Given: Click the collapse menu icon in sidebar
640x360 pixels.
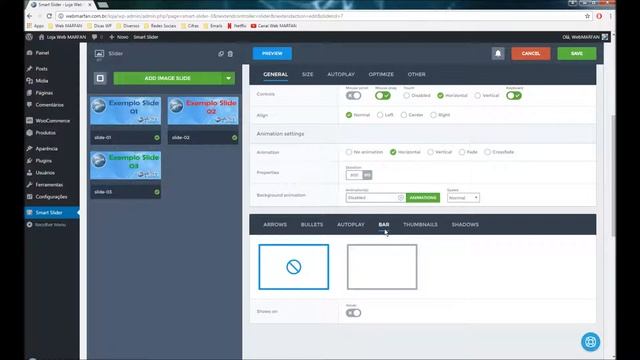Looking at the screenshot, I should coord(29,225).
